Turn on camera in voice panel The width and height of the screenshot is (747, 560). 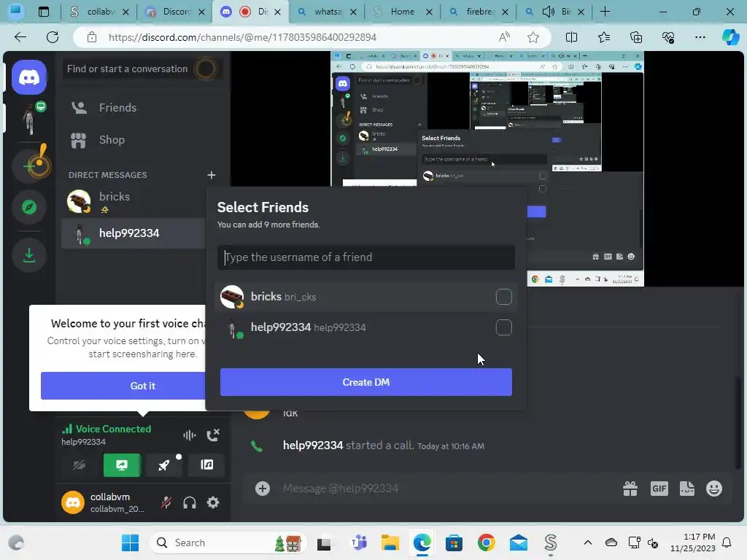click(x=79, y=464)
